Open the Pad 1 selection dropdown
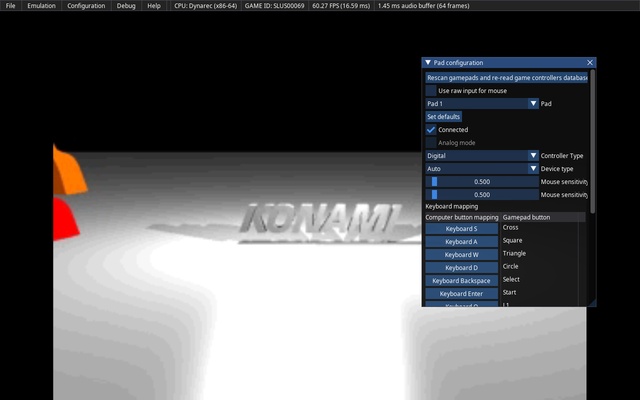Viewport: 640px width, 400px height. coord(482,104)
